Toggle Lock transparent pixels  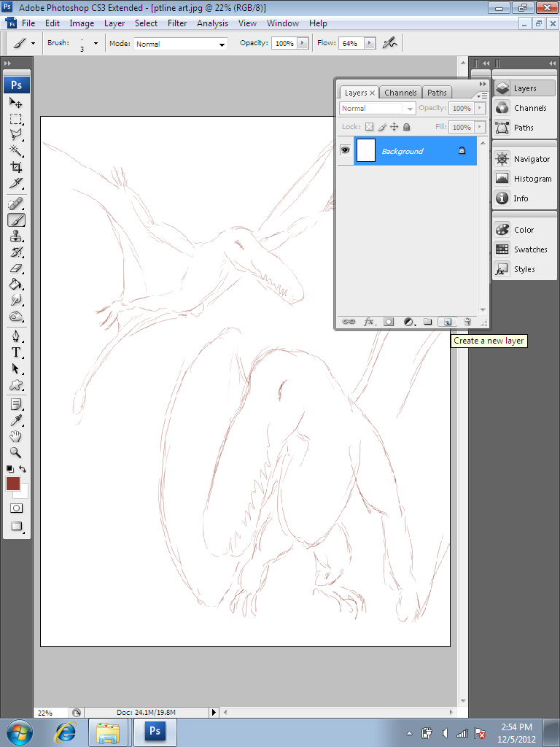[x=369, y=127]
